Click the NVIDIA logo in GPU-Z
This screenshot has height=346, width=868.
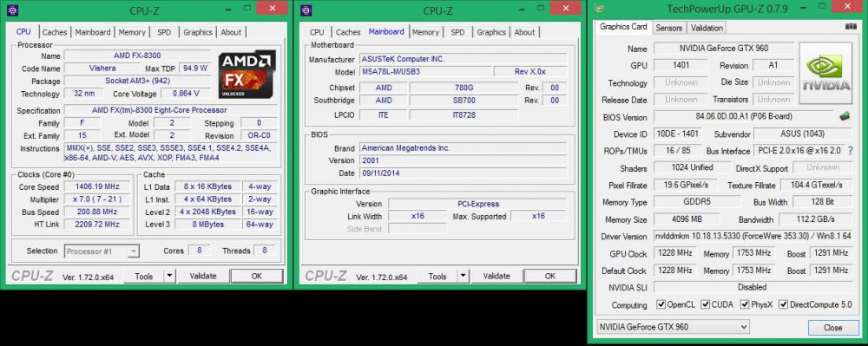pos(826,73)
